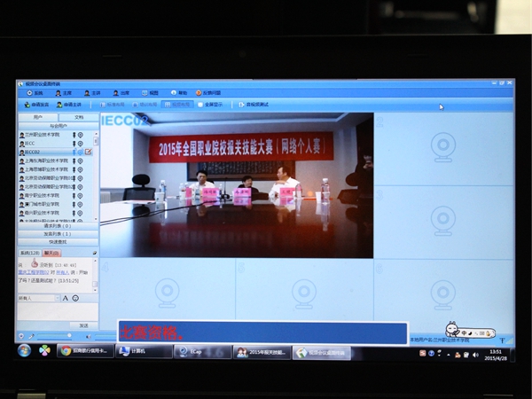
Task: Open 所有人 link in chat message
Action: pos(63,272)
